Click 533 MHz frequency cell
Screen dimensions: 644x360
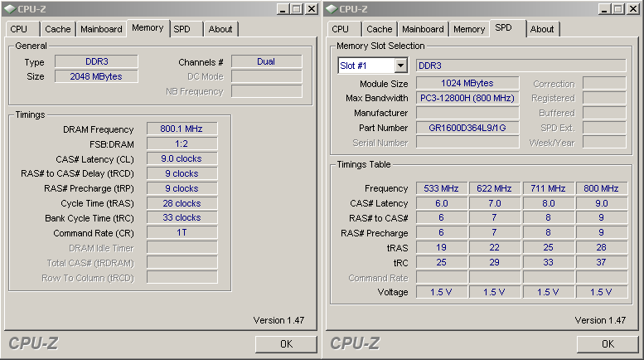(x=442, y=188)
